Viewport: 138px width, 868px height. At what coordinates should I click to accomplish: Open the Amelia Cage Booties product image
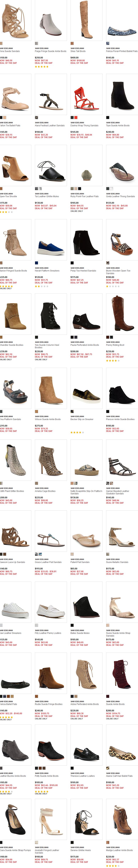coord(51,460)
